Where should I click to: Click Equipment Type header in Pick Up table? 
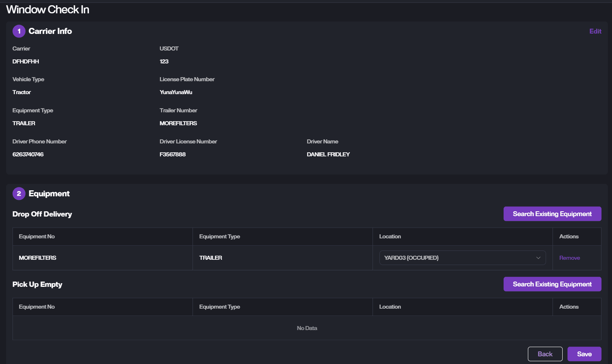click(220, 307)
